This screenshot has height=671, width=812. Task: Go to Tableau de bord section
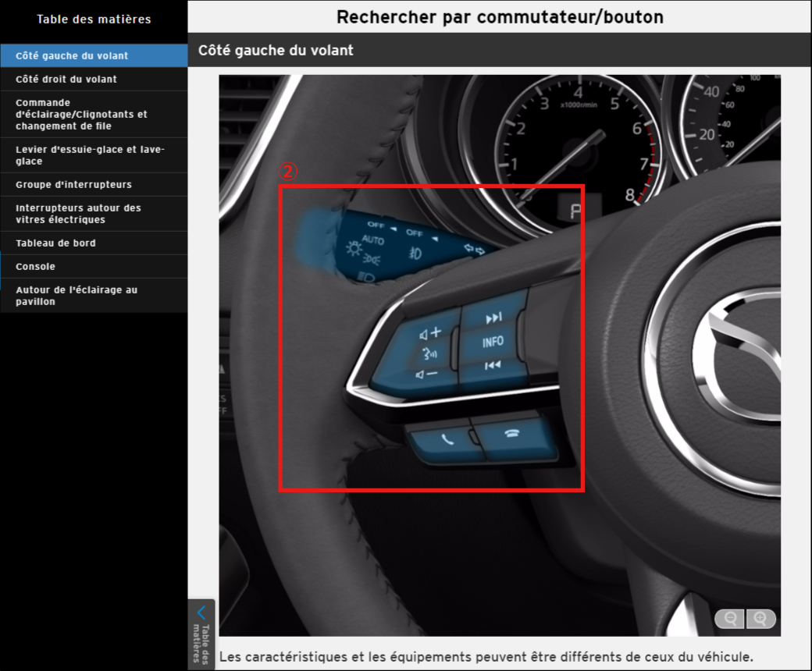pyautogui.click(x=55, y=243)
